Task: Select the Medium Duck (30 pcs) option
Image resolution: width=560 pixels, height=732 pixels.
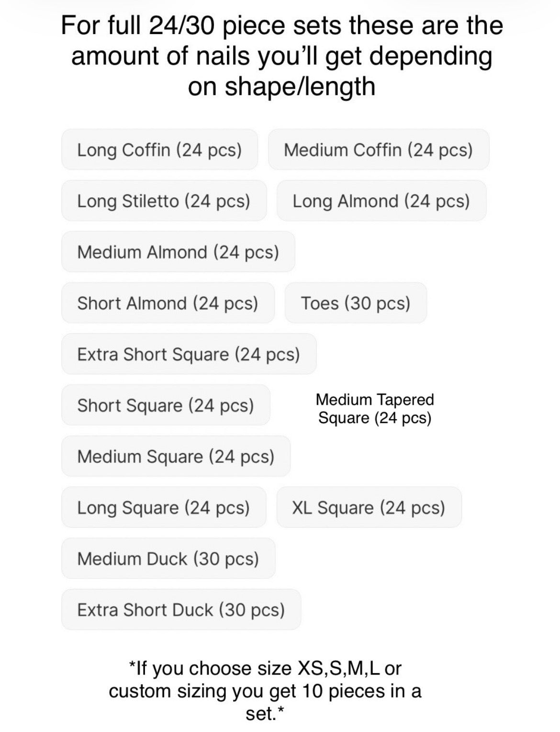Action: pyautogui.click(x=168, y=559)
